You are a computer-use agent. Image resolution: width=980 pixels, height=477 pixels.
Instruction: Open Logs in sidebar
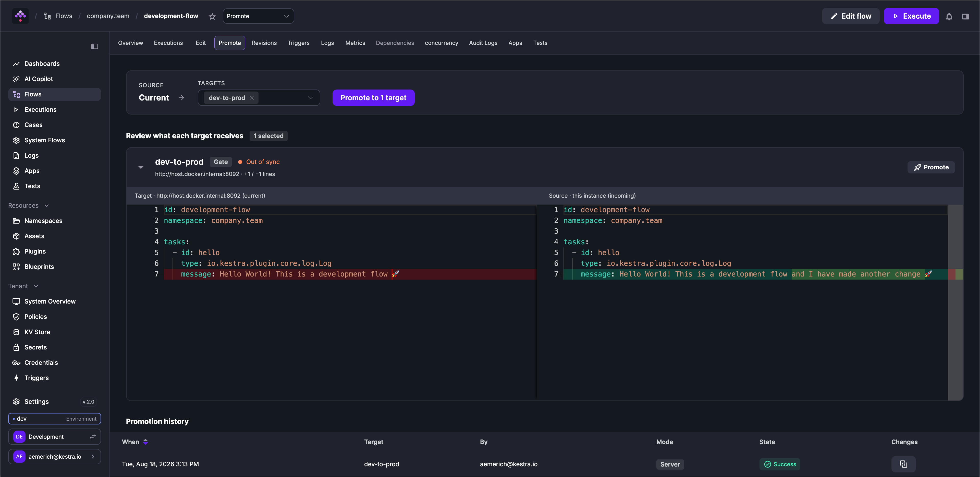(55, 156)
